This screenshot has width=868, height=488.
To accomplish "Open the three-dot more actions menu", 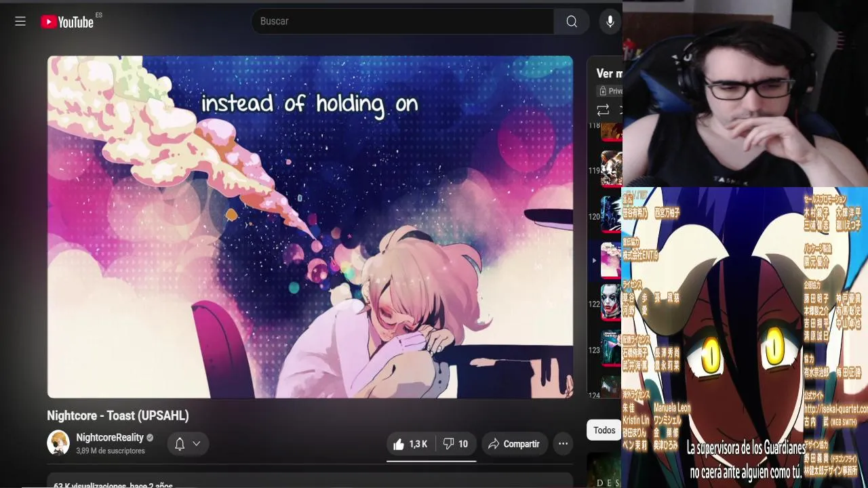I will pyautogui.click(x=563, y=444).
